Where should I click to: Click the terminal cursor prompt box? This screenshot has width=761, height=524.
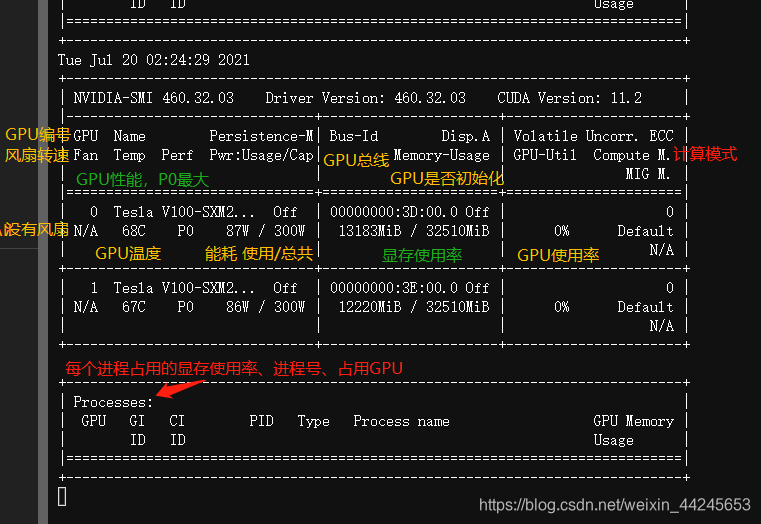(x=62, y=496)
